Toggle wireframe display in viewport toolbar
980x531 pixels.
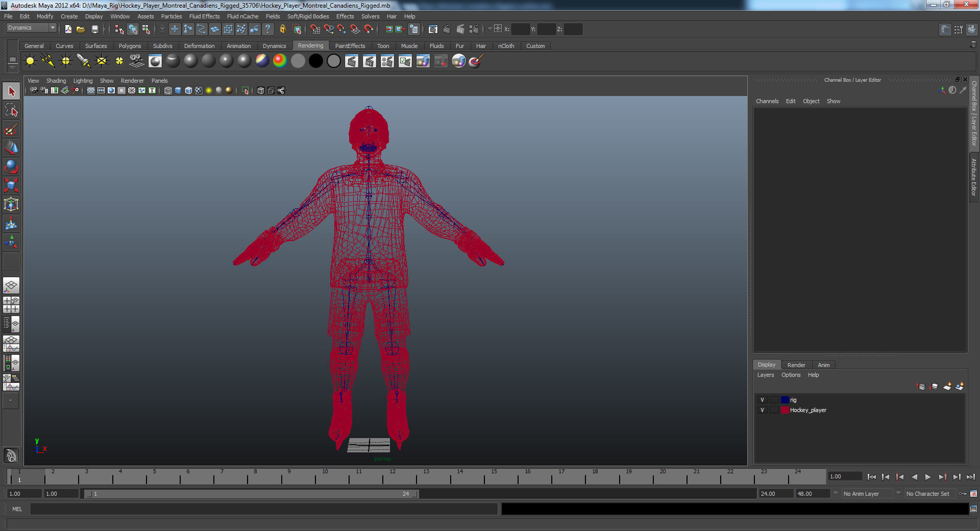coord(168,90)
